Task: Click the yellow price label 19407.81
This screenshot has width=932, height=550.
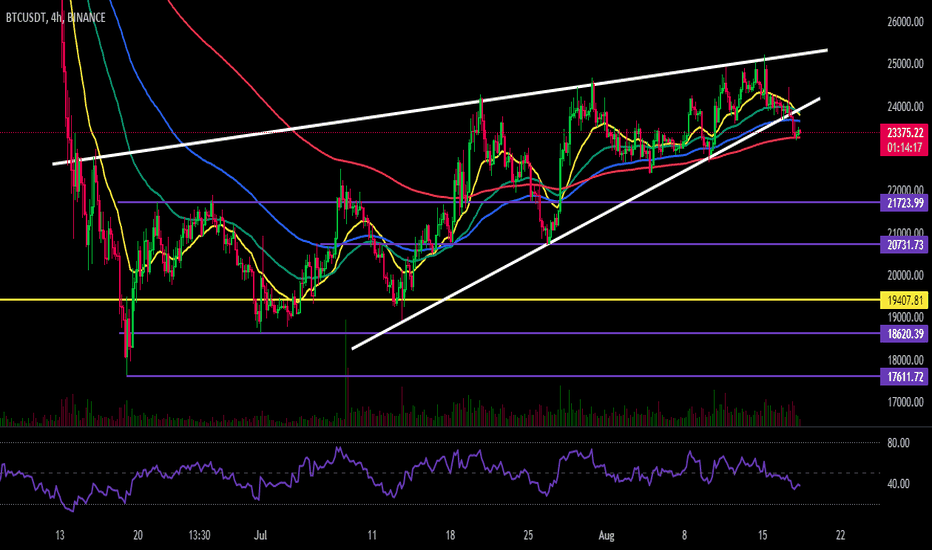Action: (905, 300)
